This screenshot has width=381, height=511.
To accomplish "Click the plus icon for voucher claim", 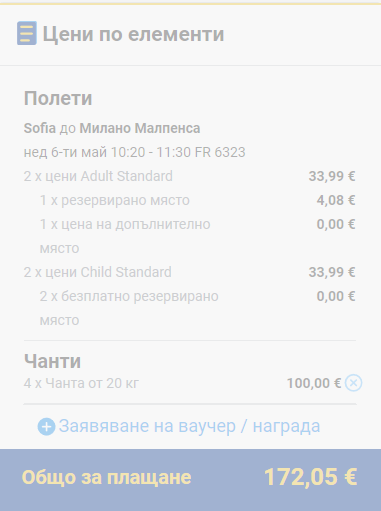I will 46,427.
